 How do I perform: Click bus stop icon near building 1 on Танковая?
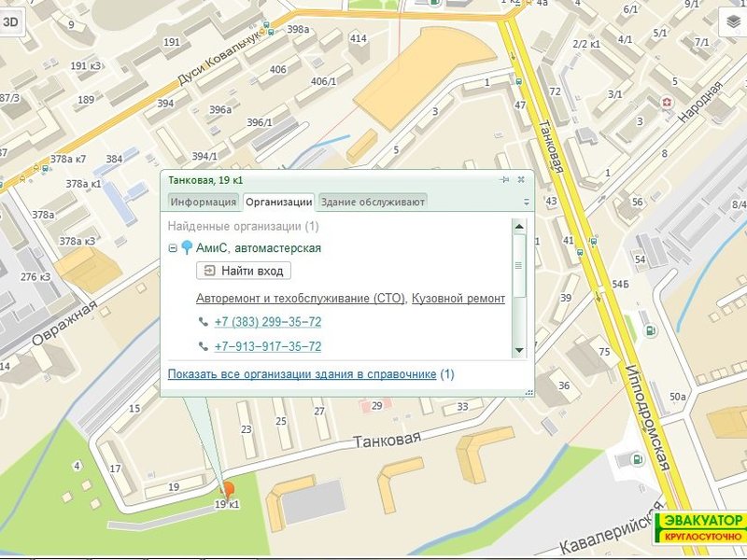518,82
